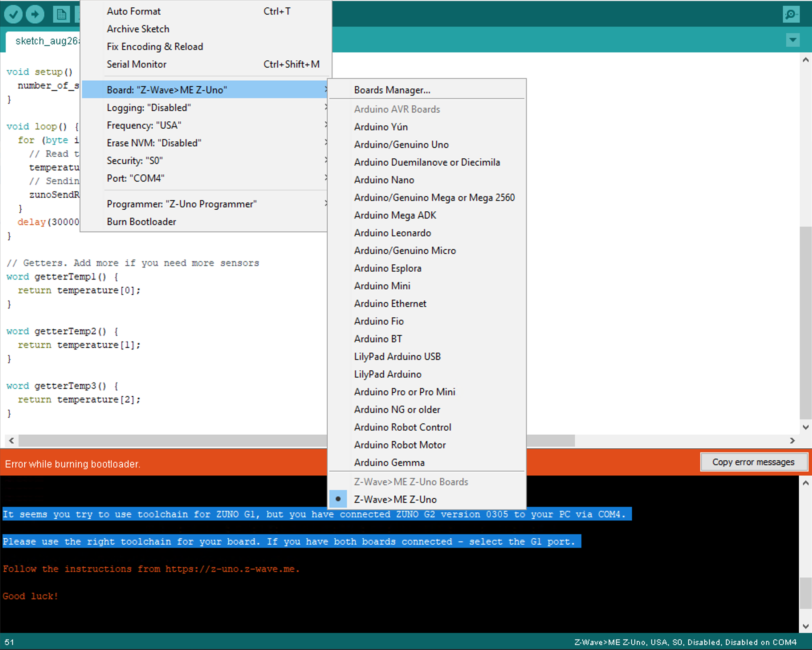
Task: Expand Board: "Z-Wave>ME Z-Uno" submenu
Action: click(205, 90)
